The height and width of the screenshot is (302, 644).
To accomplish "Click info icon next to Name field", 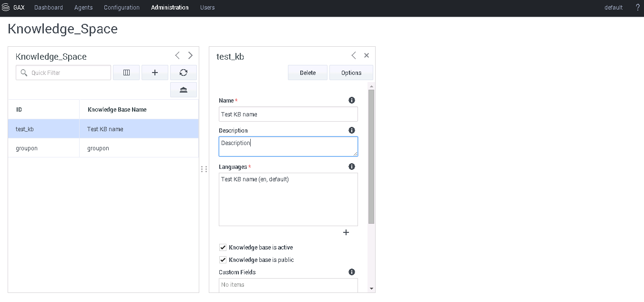I will coord(352,100).
